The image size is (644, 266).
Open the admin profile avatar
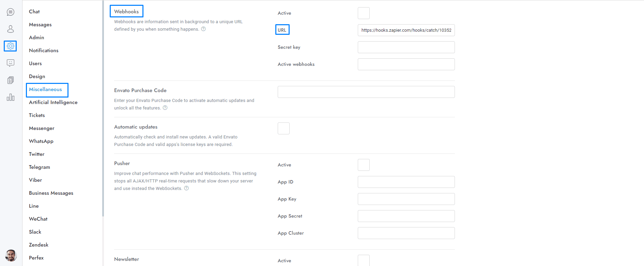point(11,255)
